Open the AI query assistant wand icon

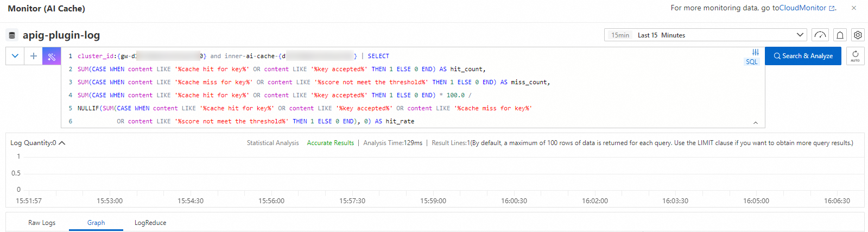pyautogui.click(x=52, y=56)
